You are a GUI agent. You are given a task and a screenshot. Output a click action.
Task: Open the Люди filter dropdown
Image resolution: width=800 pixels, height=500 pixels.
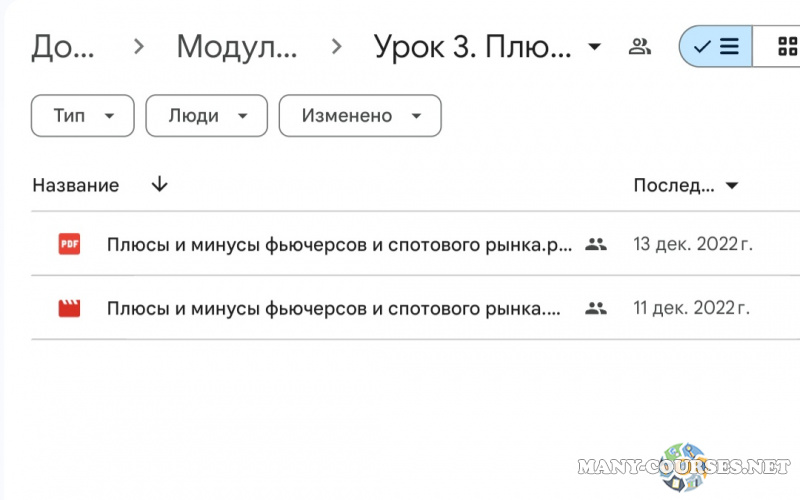pyautogui.click(x=206, y=116)
